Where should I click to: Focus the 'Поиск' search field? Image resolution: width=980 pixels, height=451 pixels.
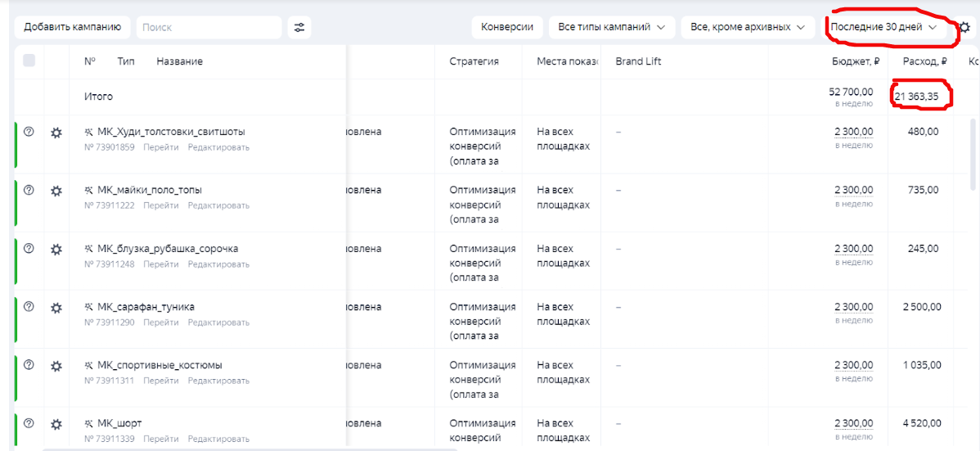pyautogui.click(x=209, y=27)
